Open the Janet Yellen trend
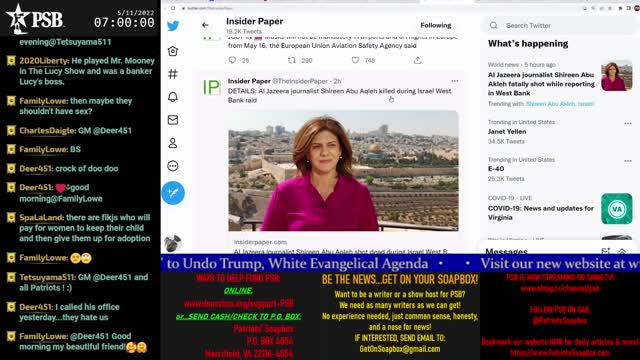This screenshot has width=640, height=360. [507, 131]
